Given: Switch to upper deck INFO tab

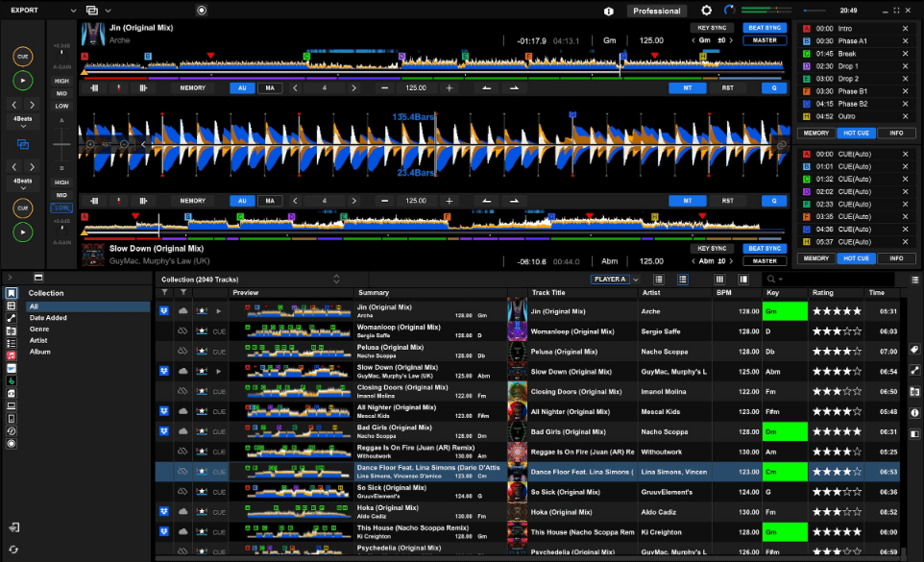Looking at the screenshot, I should [896, 134].
